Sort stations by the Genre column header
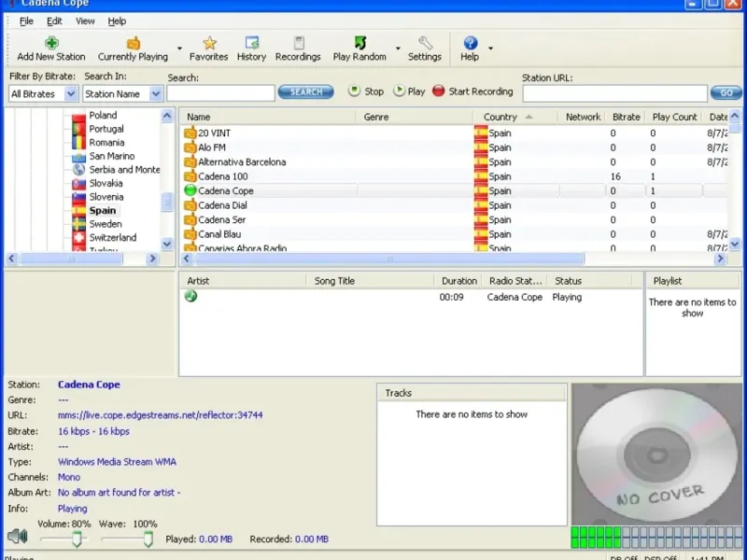 pyautogui.click(x=415, y=117)
